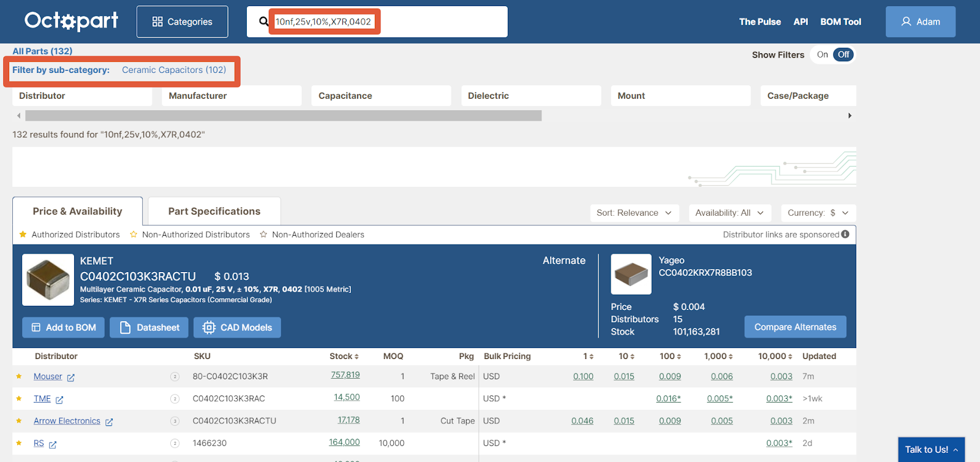Image resolution: width=980 pixels, height=462 pixels.
Task: Click KEMET capacitor thumbnail image
Action: 48,279
